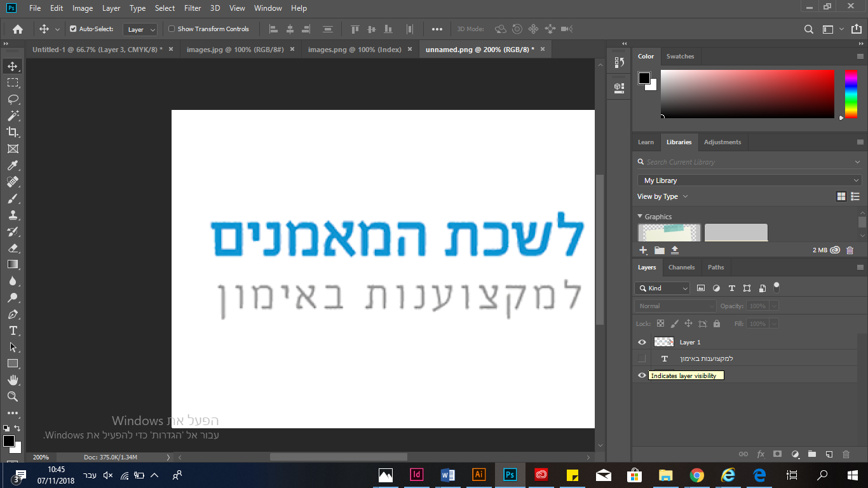Click the search magnifier in options bar

(x=809, y=29)
